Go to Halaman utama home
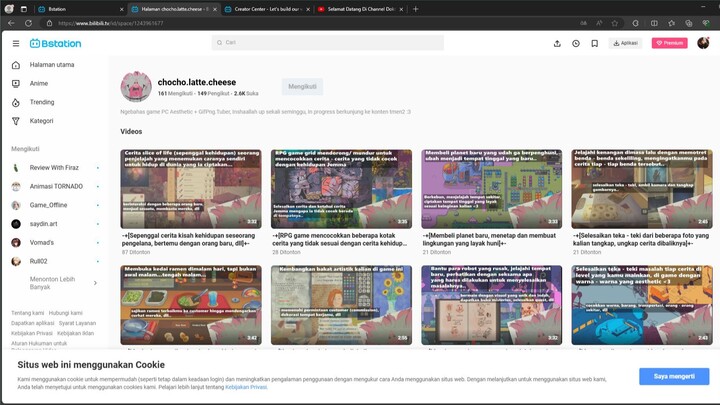The image size is (720, 405). coord(52,65)
